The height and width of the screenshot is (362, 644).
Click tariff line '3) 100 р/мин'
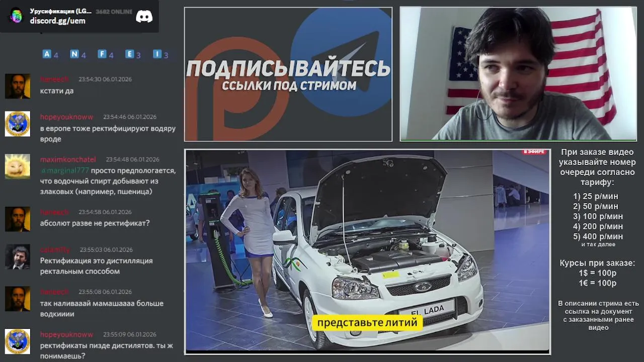point(598,217)
